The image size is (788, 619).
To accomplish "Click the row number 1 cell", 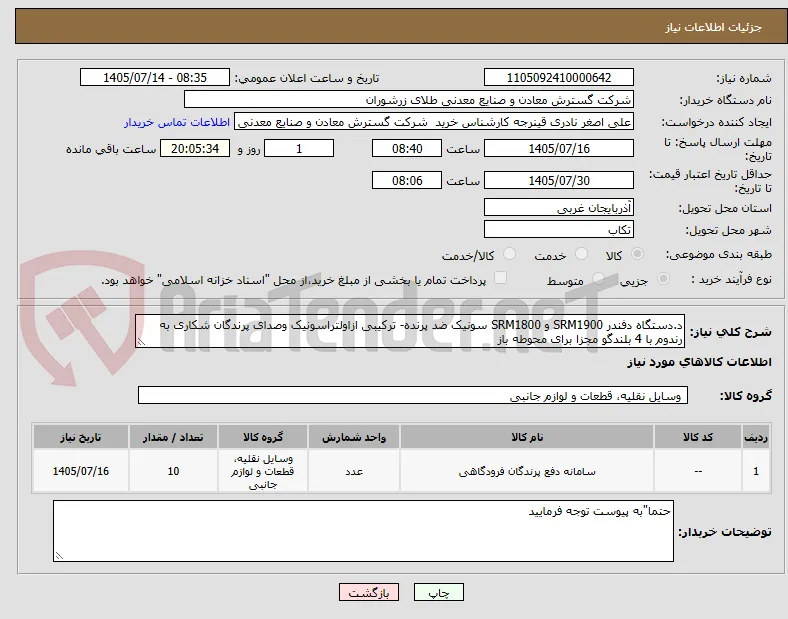I will [x=756, y=471].
